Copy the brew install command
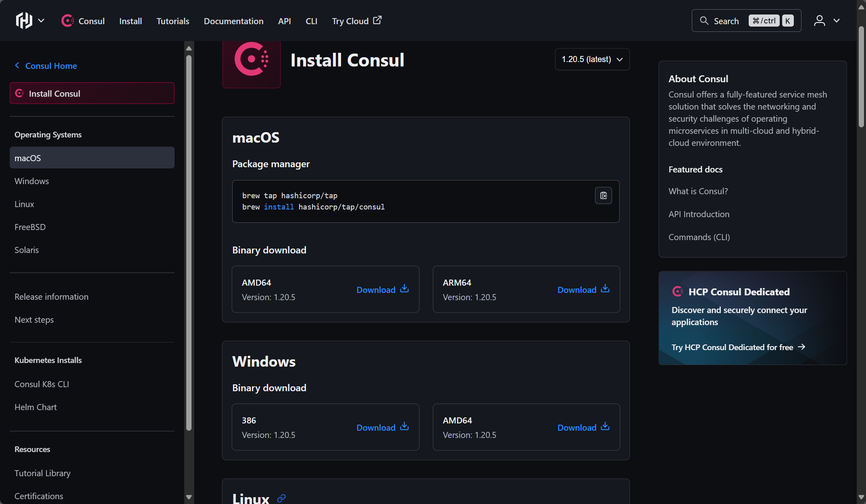866x504 pixels. tap(603, 195)
